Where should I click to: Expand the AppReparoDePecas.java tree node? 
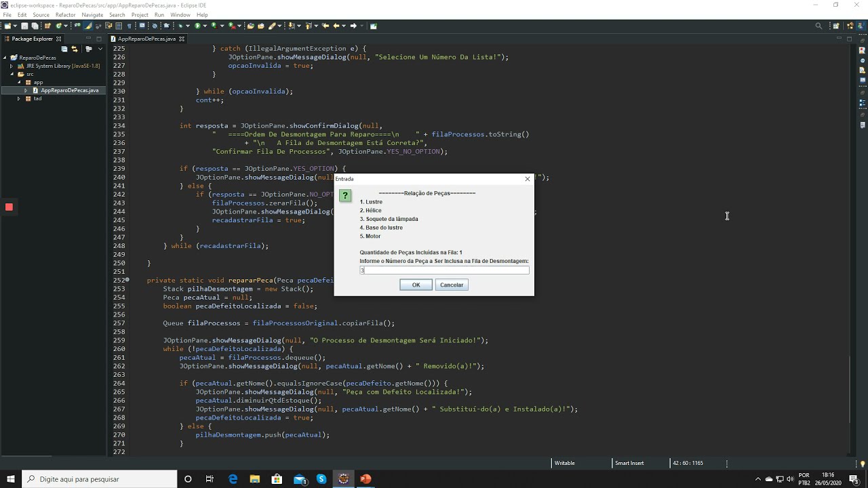point(26,90)
